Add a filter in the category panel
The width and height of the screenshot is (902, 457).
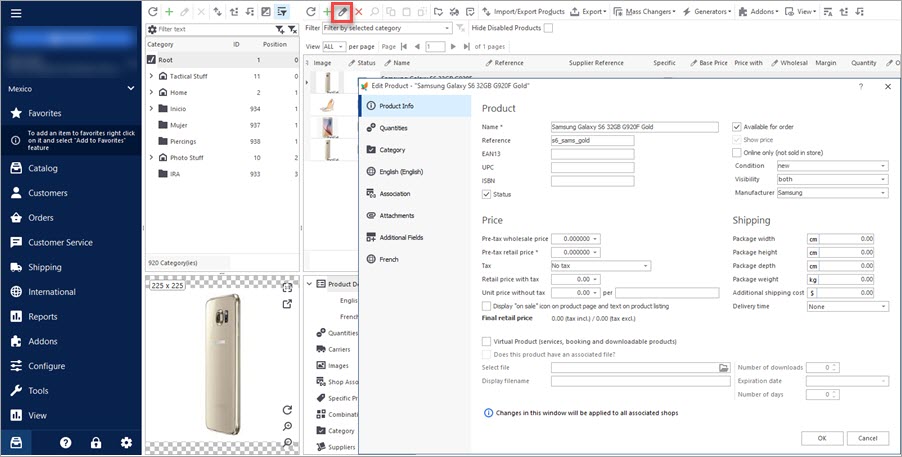[x=280, y=29]
